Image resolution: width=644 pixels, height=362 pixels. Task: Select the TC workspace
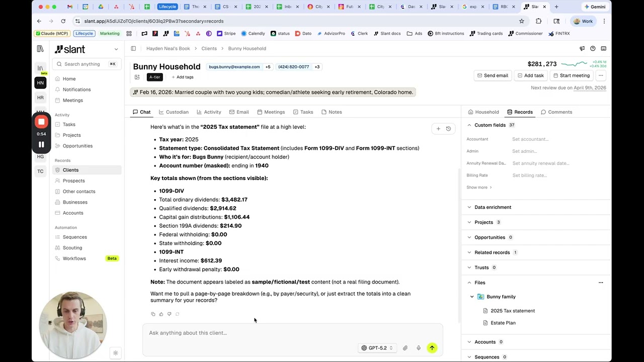[40, 171]
